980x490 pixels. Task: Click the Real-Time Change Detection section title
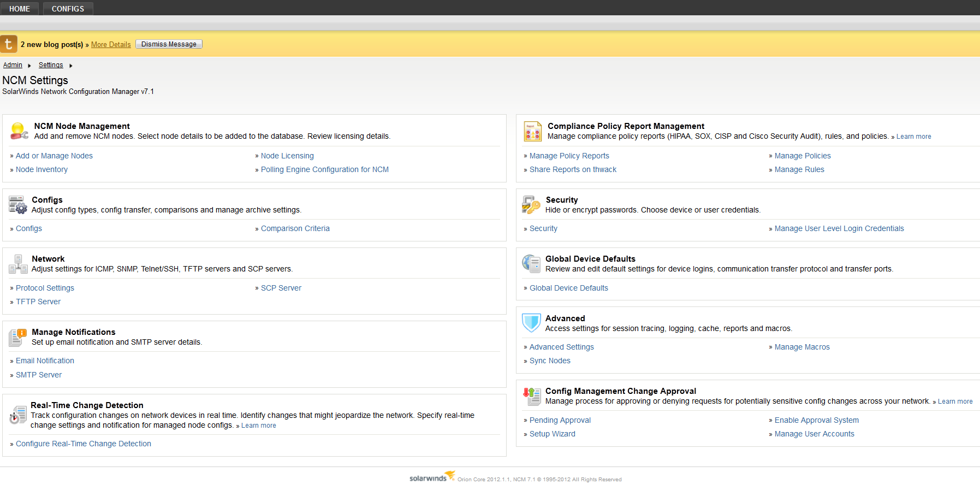(87, 405)
